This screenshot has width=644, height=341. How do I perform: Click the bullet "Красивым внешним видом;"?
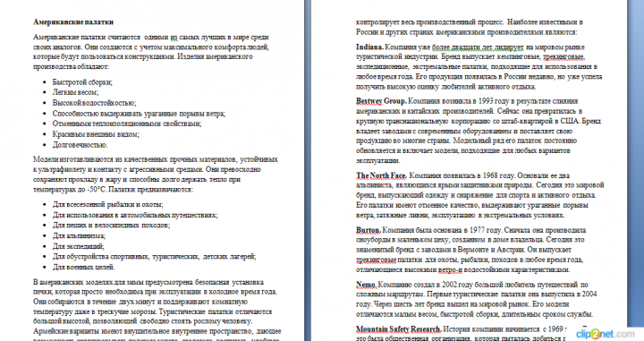pyautogui.click(x=96, y=134)
